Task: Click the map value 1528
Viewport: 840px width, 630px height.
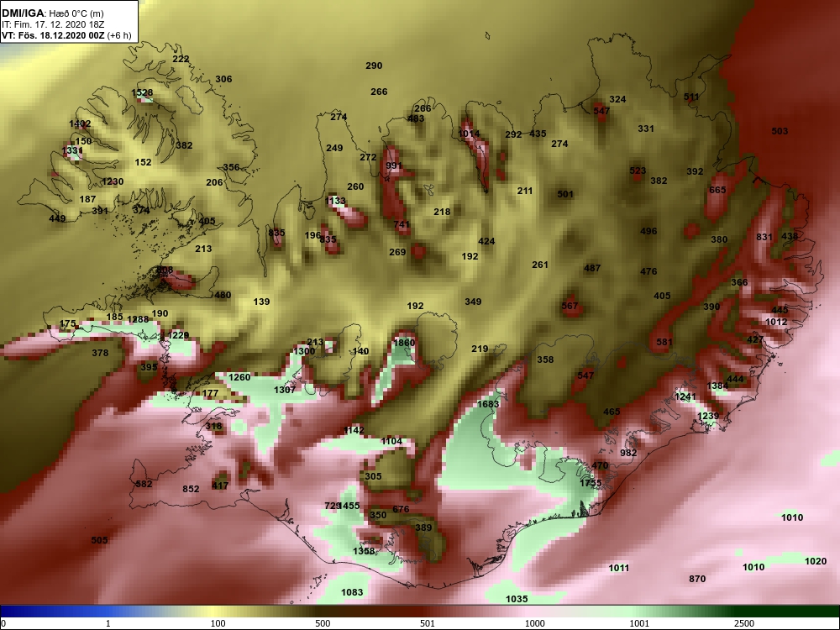Action: coord(142,92)
